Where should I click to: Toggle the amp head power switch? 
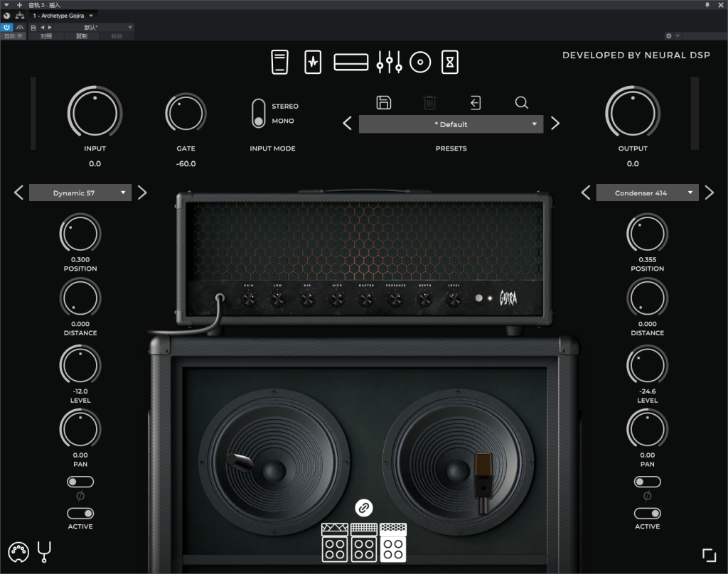(x=478, y=298)
